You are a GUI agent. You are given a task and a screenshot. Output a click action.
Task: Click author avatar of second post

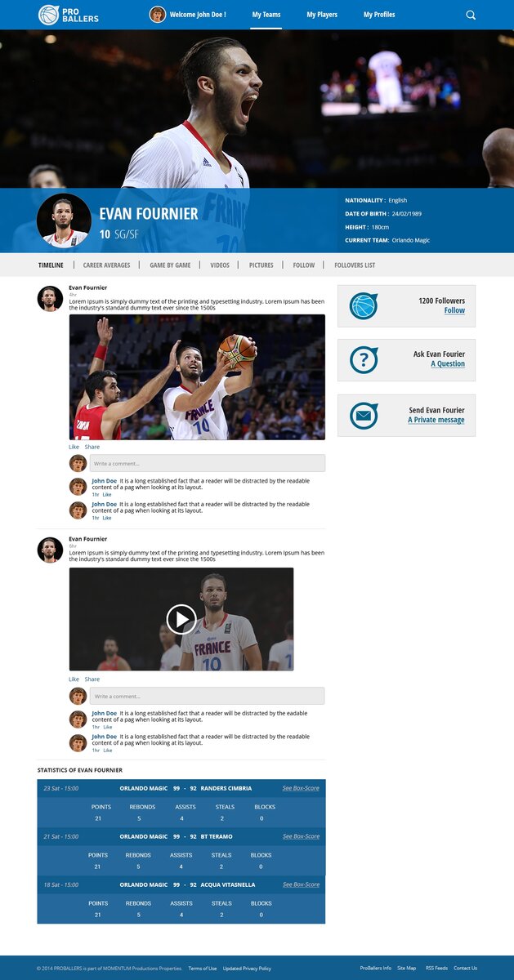(x=50, y=550)
